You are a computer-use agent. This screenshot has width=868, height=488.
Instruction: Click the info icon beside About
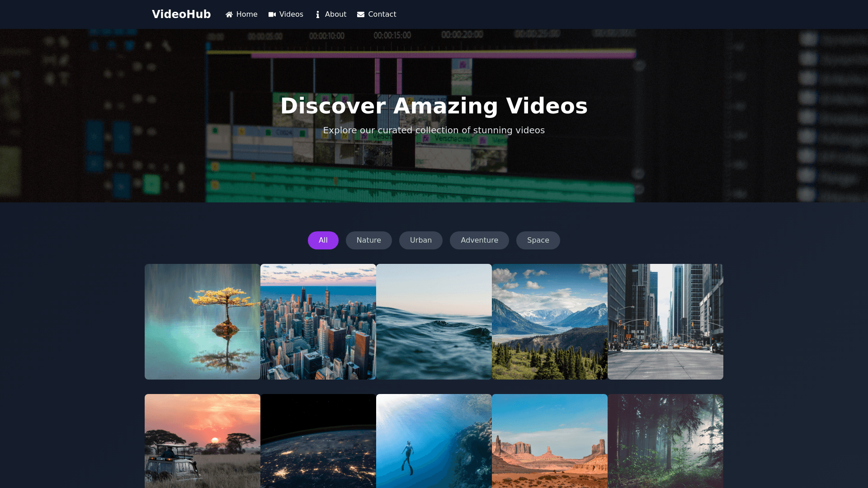coord(318,14)
